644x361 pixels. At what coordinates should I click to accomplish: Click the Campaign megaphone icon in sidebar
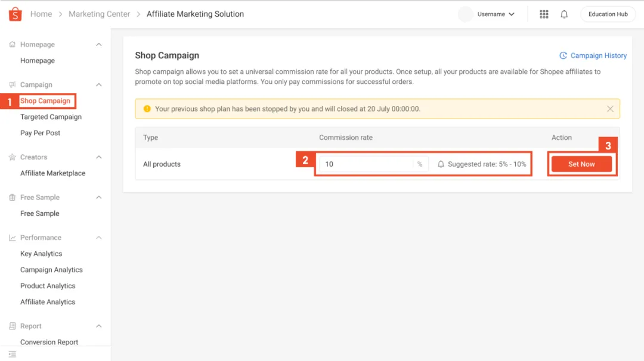tap(13, 85)
